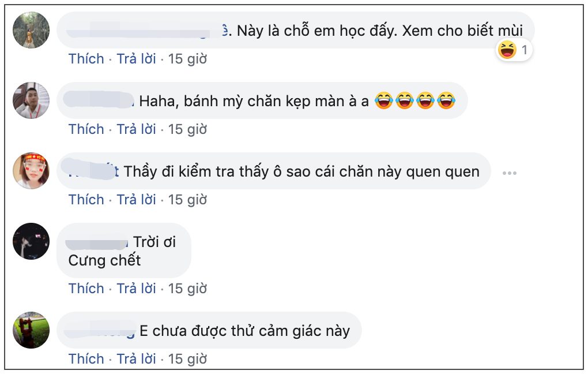Like the 'Trời ơi Cưng chết' comment
The width and height of the screenshot is (588, 374).
86,289
